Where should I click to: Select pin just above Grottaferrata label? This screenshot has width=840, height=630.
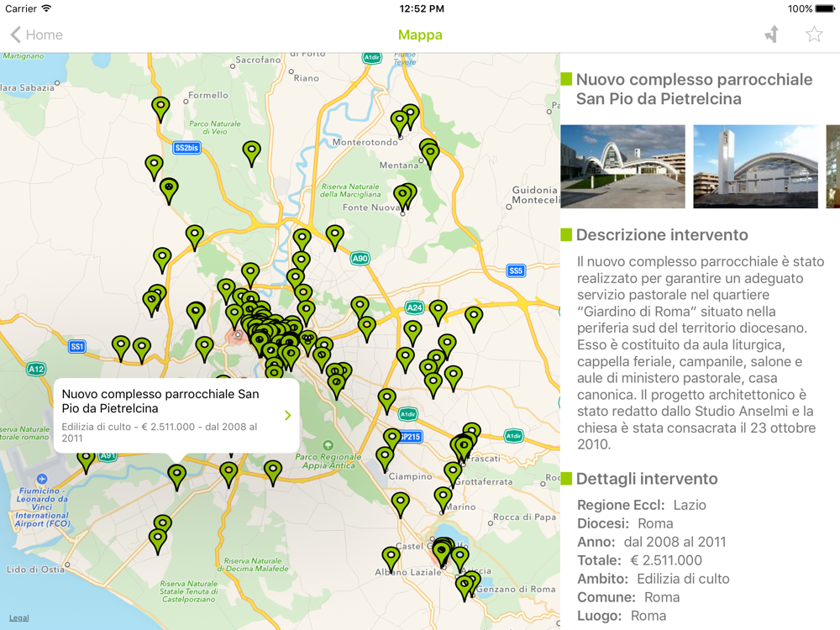coord(454,475)
